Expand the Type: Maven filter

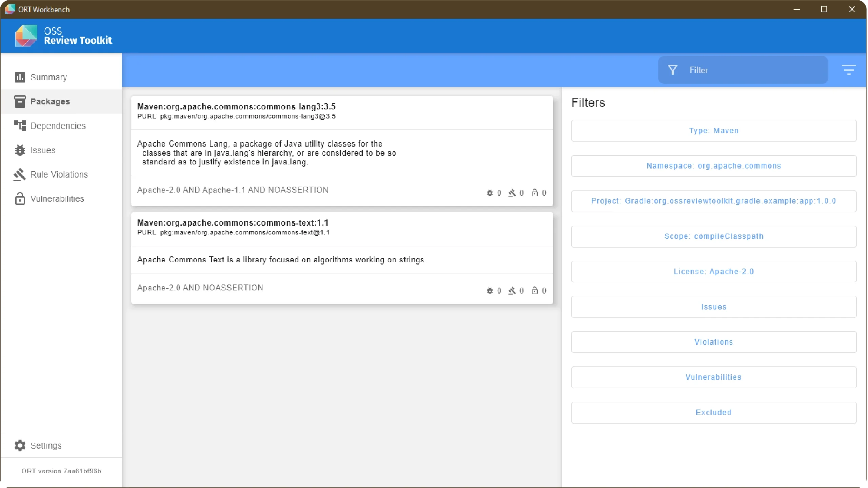point(713,131)
